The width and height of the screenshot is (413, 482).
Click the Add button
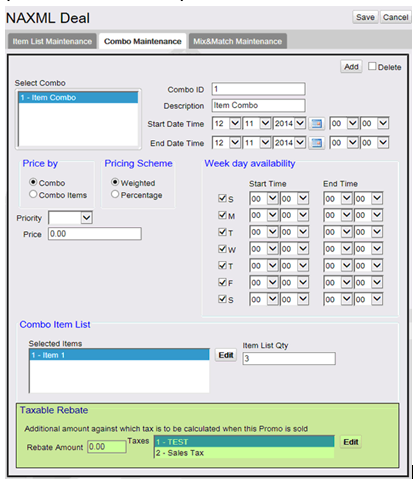351,67
